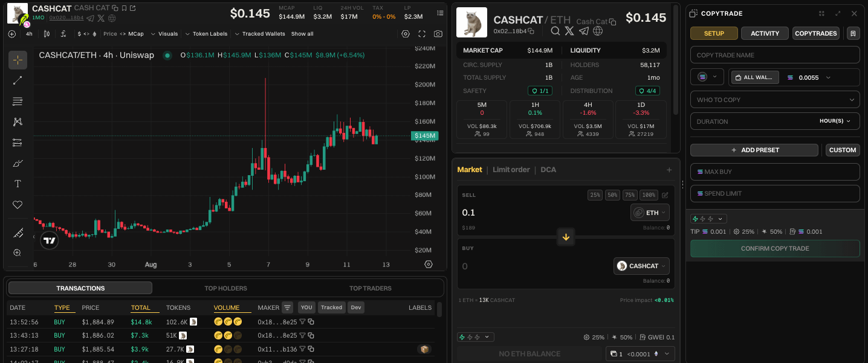
Task: Open the maker filter icon in transactions header
Action: (287, 307)
